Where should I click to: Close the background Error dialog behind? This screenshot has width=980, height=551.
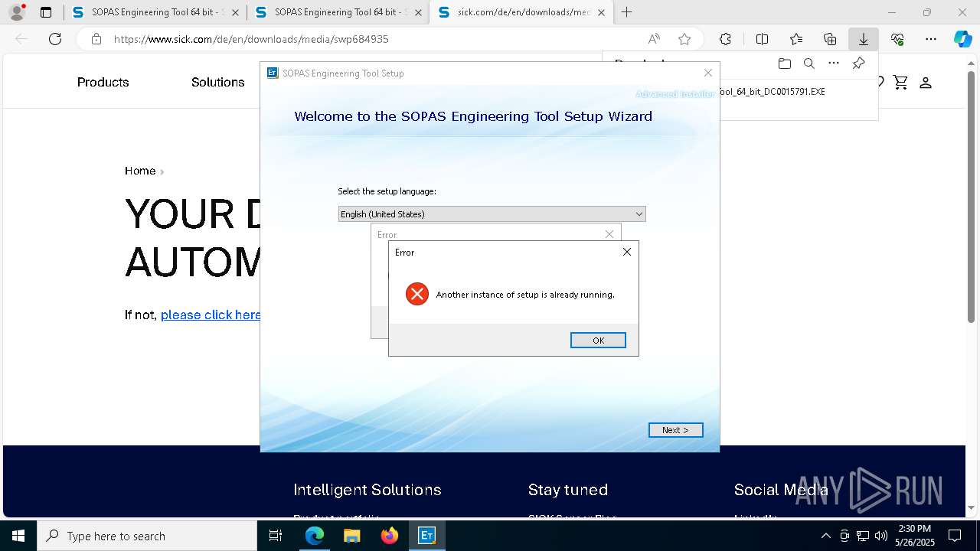(x=609, y=234)
